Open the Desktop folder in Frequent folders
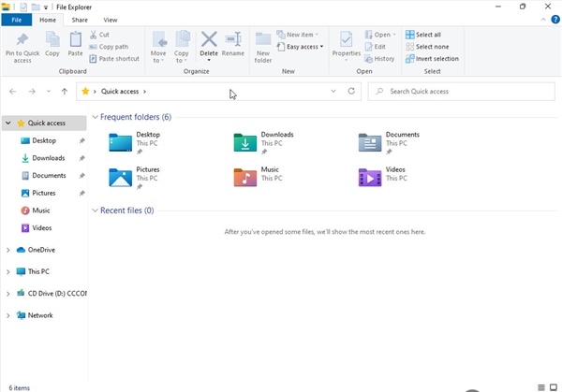Viewport: 562px width, 392px height. (x=135, y=142)
